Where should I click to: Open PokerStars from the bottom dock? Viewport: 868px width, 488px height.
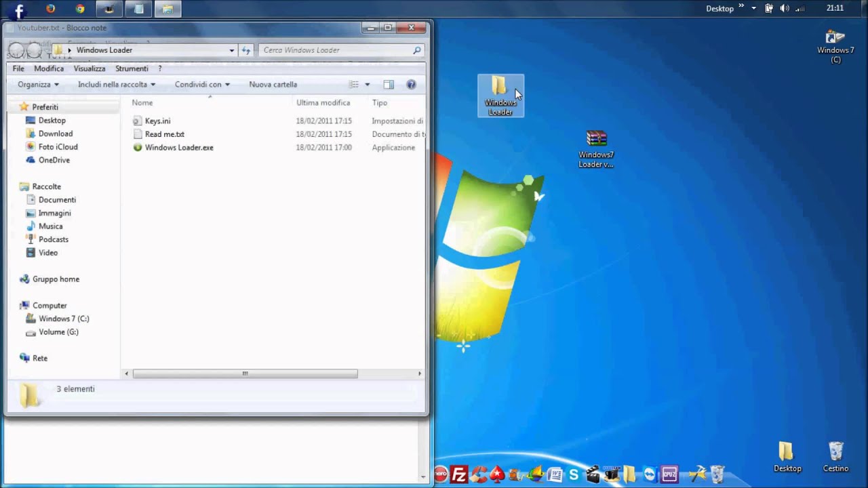(497, 474)
